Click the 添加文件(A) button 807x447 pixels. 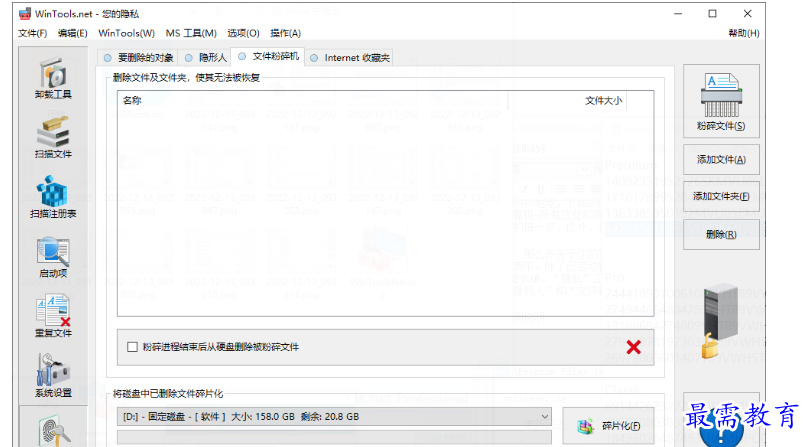[721, 159]
